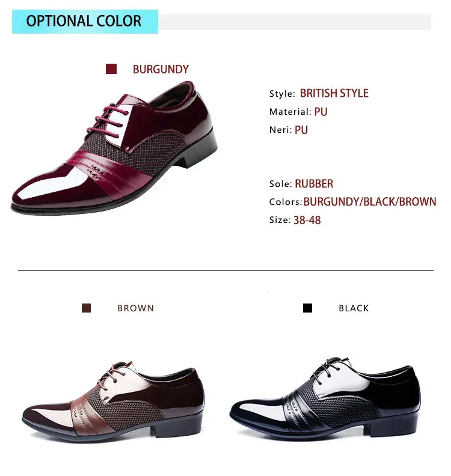
Task: Click the Style label
Action: point(282,94)
